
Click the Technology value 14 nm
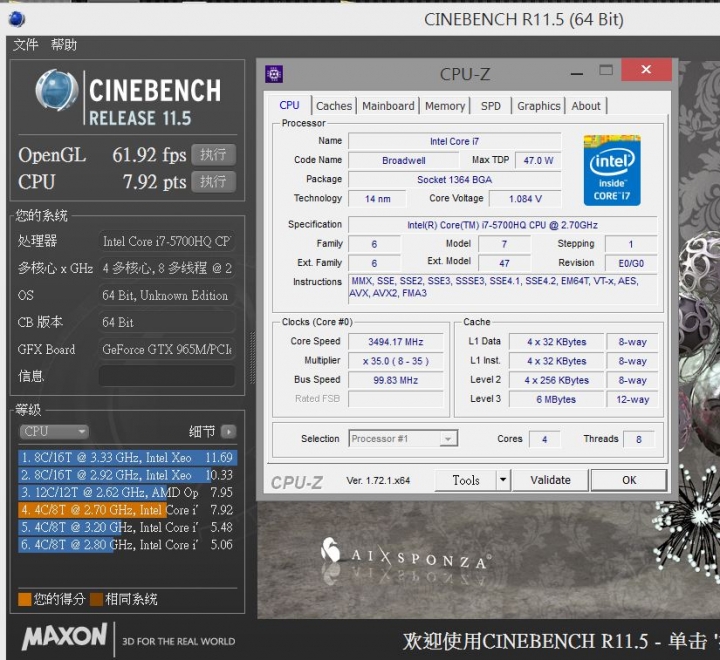(x=377, y=199)
